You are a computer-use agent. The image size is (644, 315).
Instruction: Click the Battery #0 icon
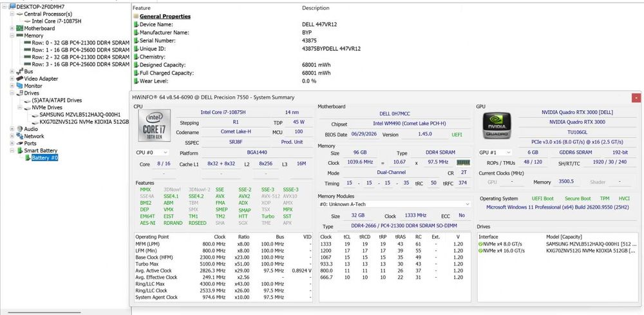28,158
